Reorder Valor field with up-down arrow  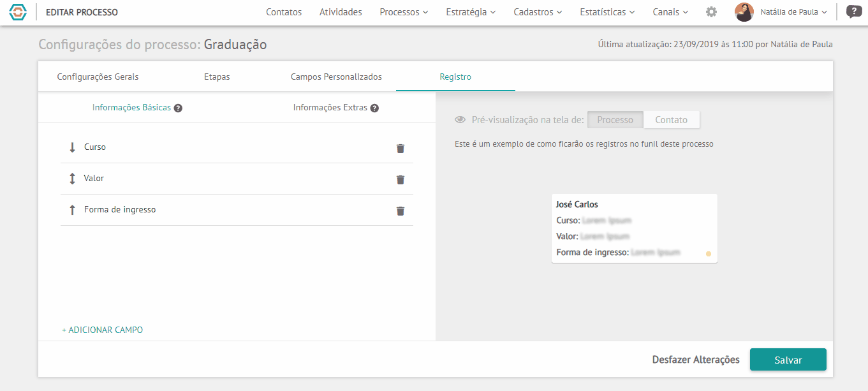pos(72,179)
